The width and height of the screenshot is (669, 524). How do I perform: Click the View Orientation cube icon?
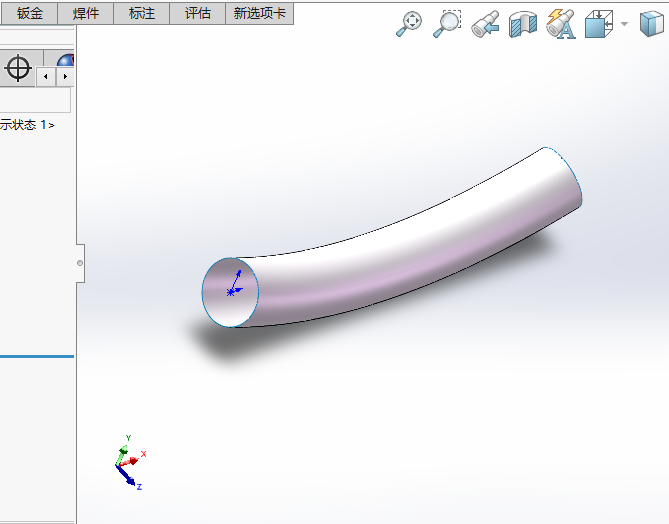[x=599, y=24]
